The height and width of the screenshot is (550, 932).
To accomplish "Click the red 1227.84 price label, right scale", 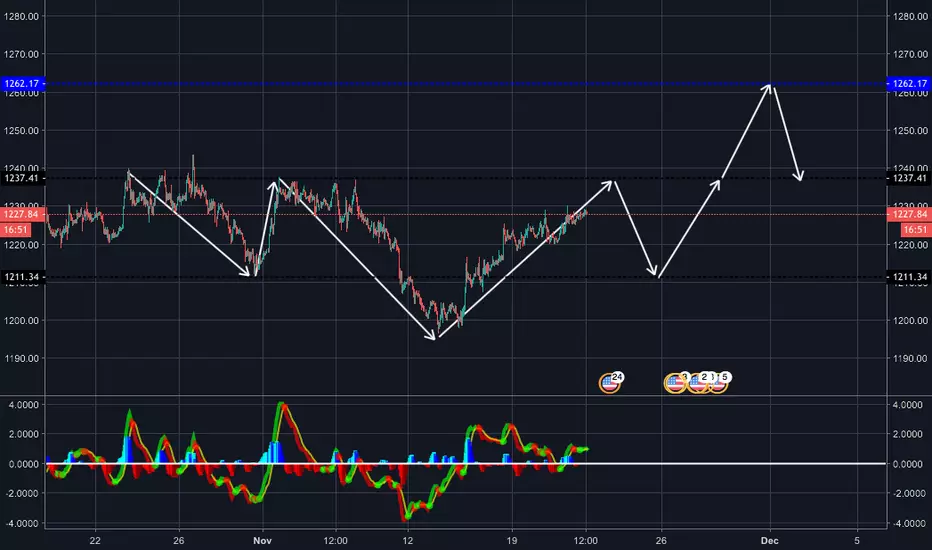I will pyautogui.click(x=909, y=214).
